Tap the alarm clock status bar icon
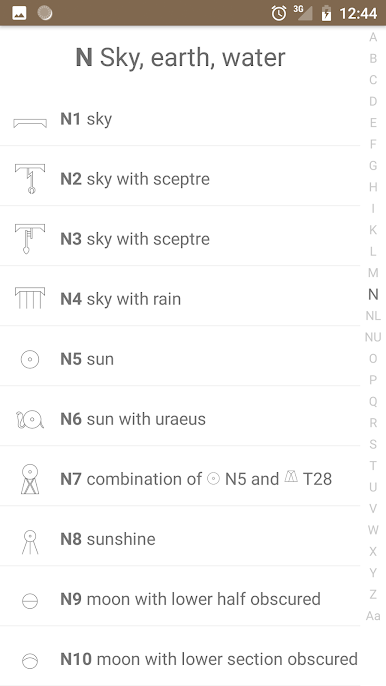 pyautogui.click(x=279, y=13)
